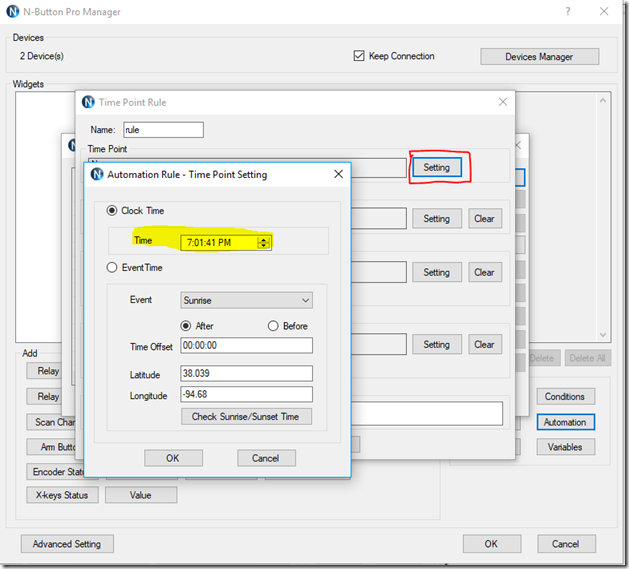Click the Latitude field with 38.039

[246, 374]
